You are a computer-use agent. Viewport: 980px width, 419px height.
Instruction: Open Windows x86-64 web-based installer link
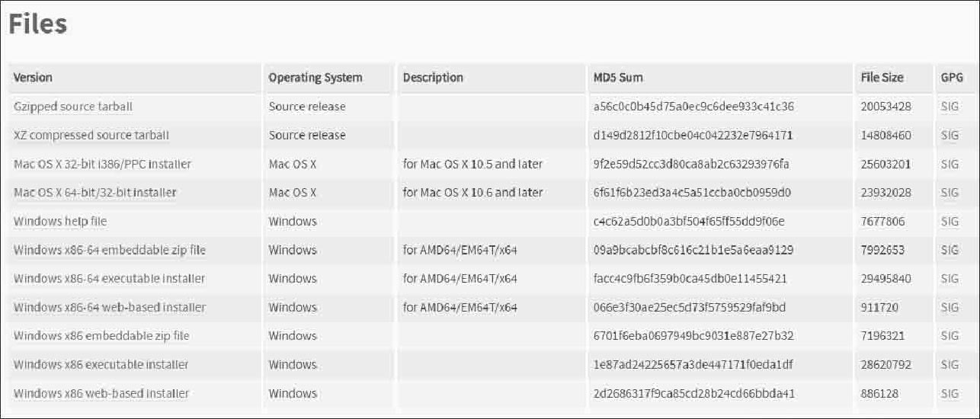[x=110, y=308]
